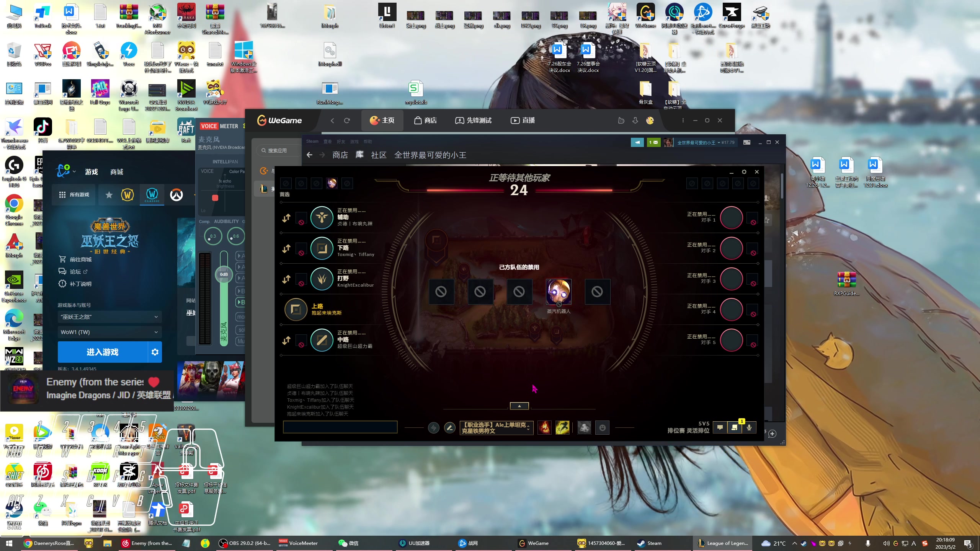Swap position with support player
This screenshot has height=551, width=980.
pyautogui.click(x=286, y=218)
